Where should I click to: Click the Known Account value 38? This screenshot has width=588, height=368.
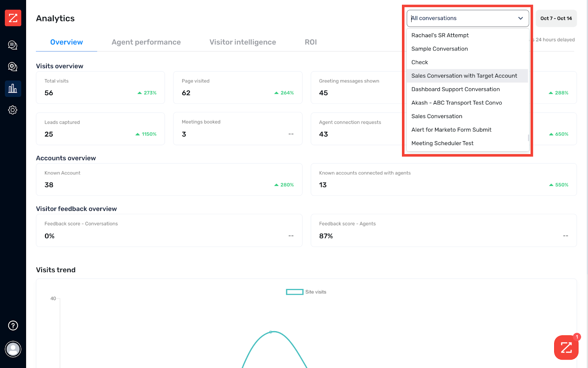[49, 185]
